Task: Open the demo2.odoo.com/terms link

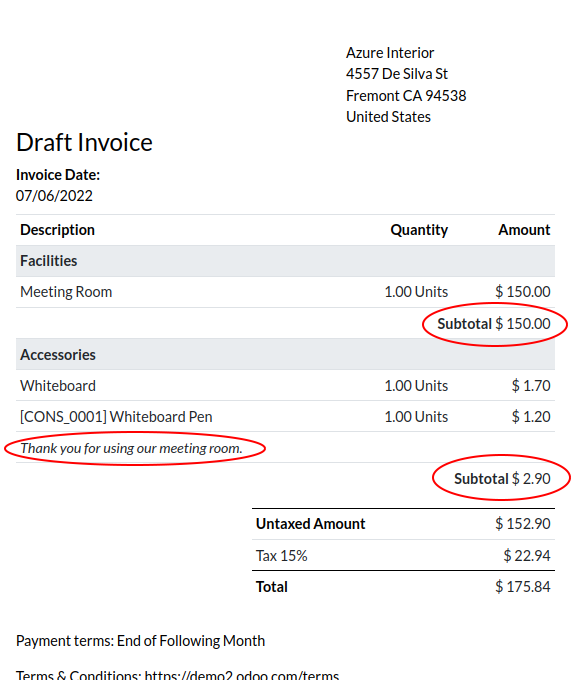Action: pyautogui.click(x=242, y=674)
